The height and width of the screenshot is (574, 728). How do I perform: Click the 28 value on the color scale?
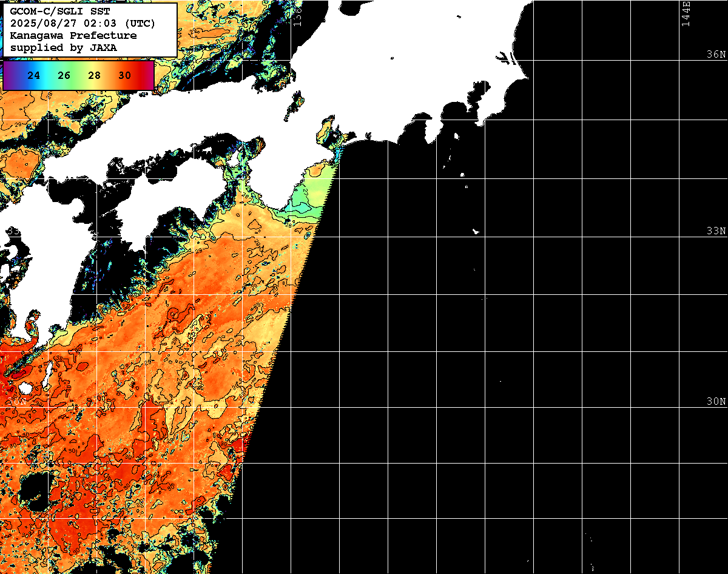(x=95, y=76)
